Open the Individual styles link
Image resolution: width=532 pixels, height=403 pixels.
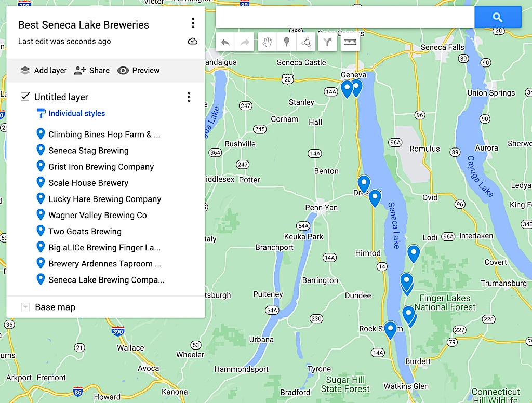coord(76,113)
